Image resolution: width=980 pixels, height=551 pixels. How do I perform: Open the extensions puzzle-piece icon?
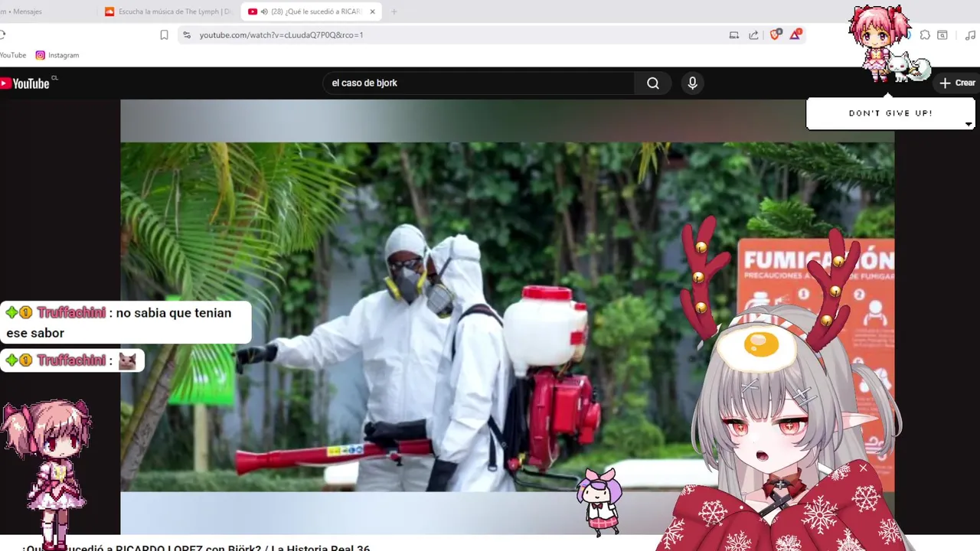[x=925, y=35]
